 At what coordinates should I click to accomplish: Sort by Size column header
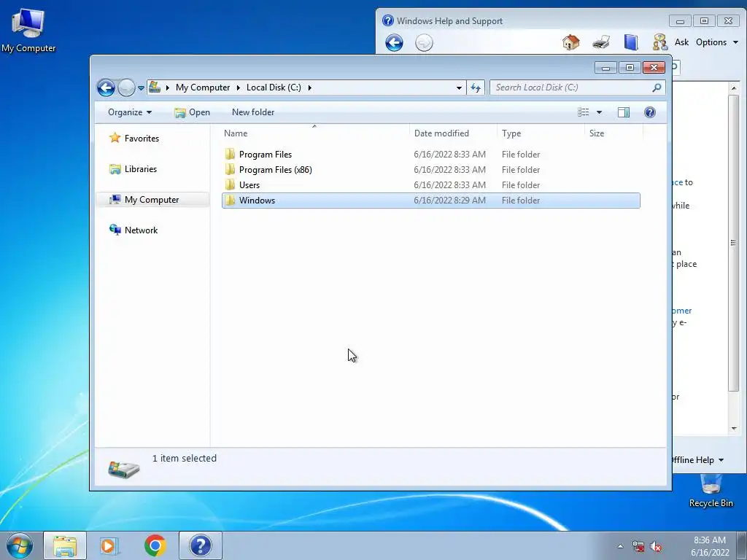(x=614, y=133)
